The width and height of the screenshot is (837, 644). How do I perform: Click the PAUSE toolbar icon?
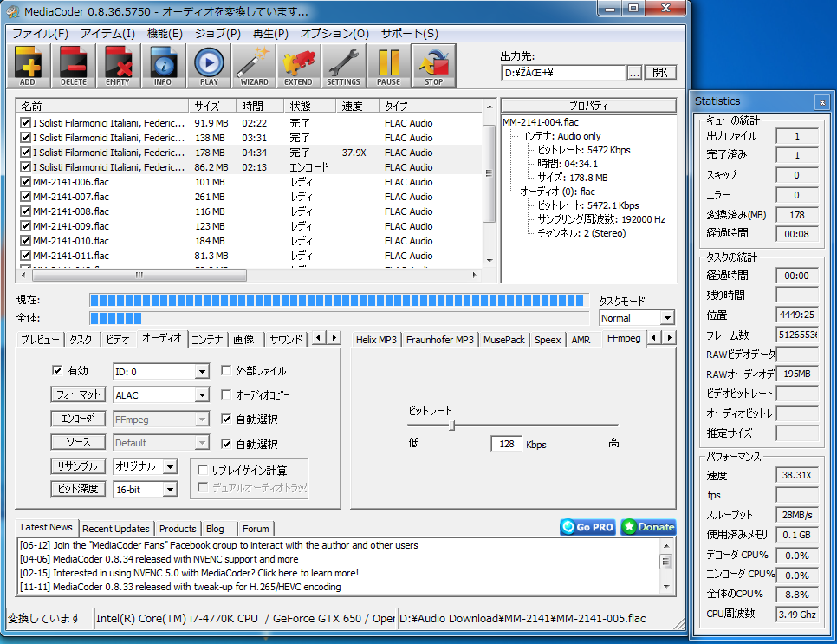tap(388, 66)
